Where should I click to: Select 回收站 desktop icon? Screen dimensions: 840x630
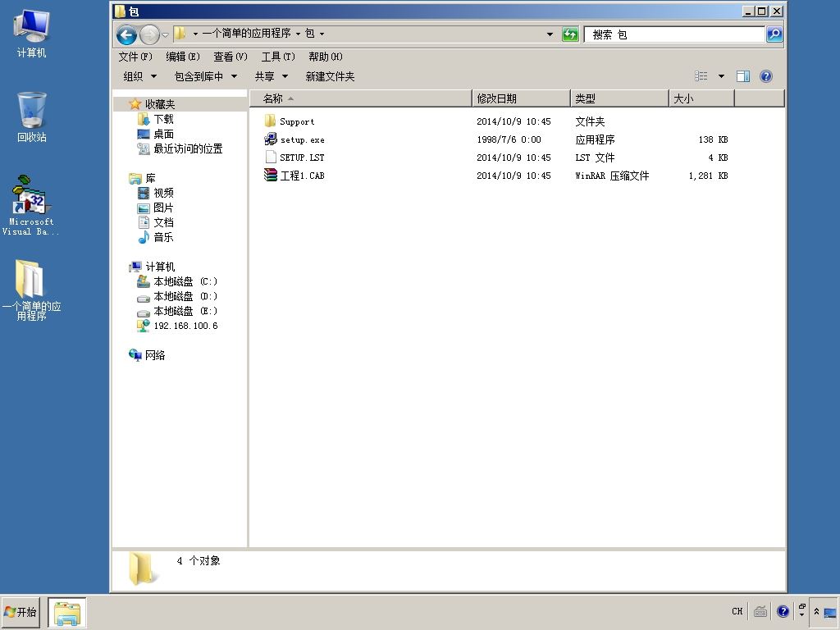pyautogui.click(x=32, y=117)
